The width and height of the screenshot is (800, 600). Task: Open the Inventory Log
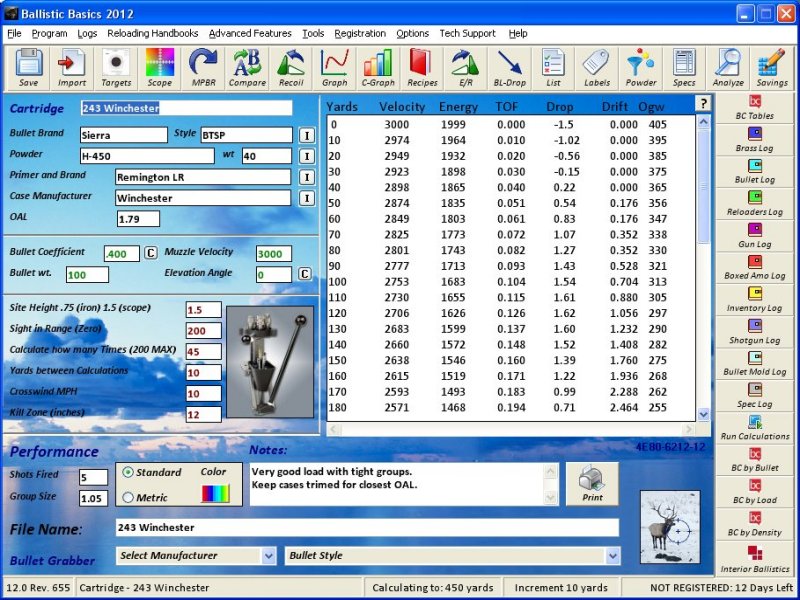pyautogui.click(x=755, y=300)
